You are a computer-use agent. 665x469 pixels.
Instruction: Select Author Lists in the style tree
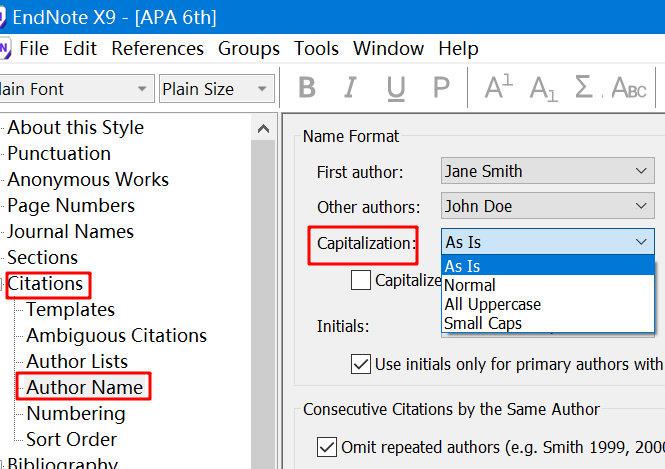(x=77, y=361)
